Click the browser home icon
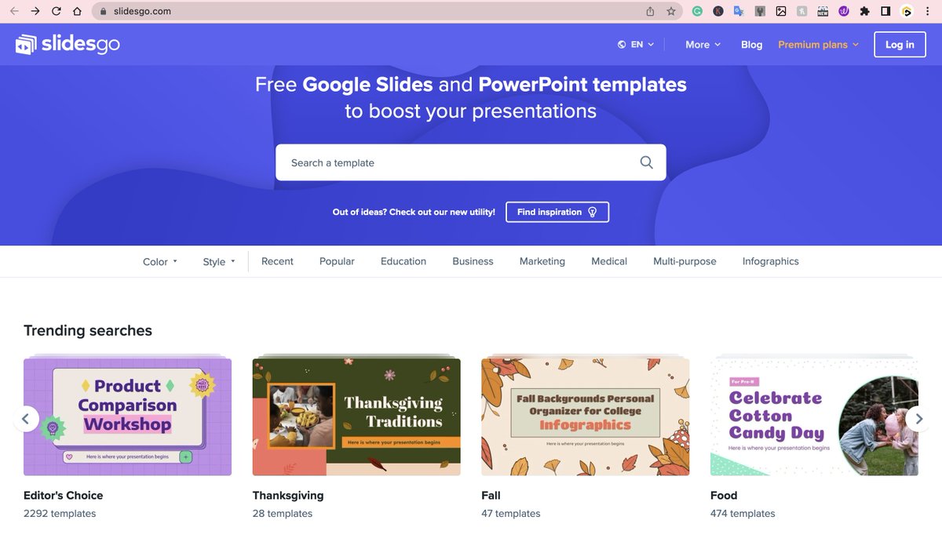The image size is (942, 560). coord(77,11)
